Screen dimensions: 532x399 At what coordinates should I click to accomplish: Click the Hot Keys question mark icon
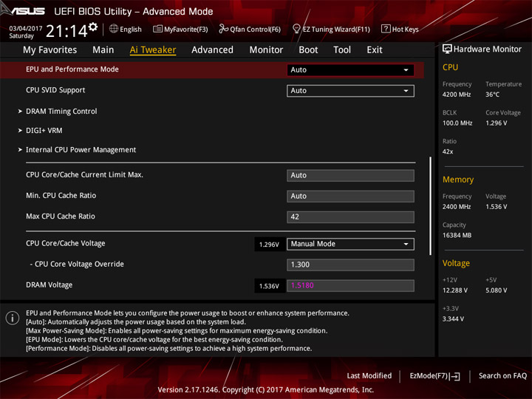tap(386, 29)
